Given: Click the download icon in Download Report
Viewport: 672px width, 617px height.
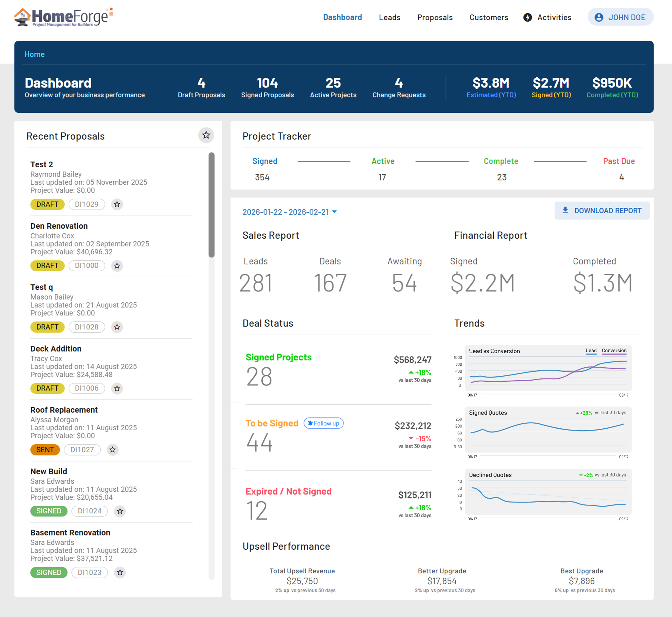Looking at the screenshot, I should pos(565,210).
